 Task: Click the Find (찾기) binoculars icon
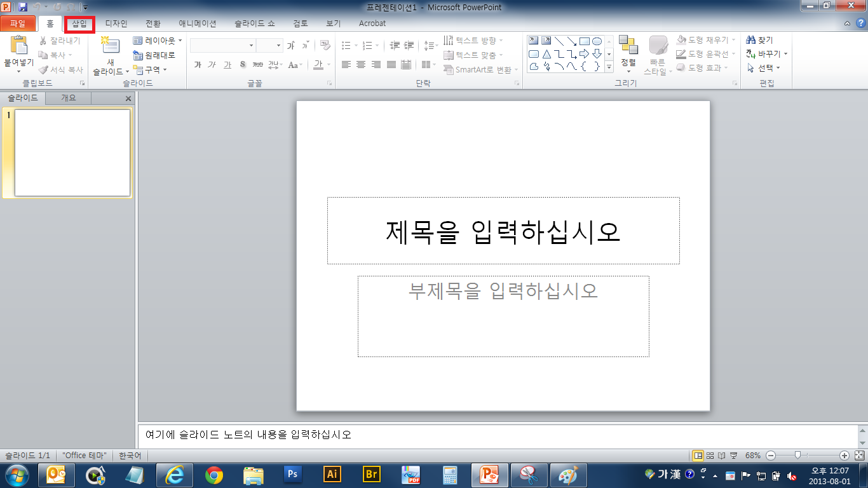click(750, 40)
